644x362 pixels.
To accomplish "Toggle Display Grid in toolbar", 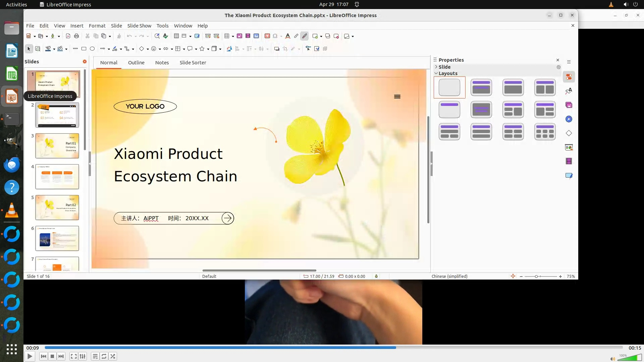I will pyautogui.click(x=176, y=36).
